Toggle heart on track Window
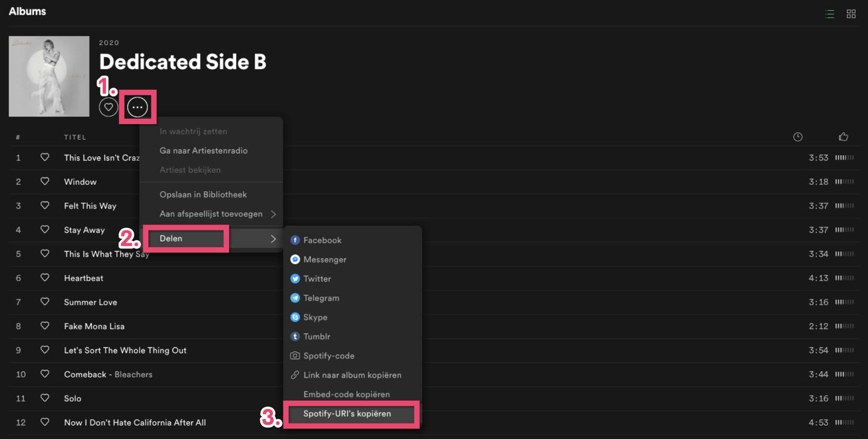Screen dimensions: 868x439 tap(45, 181)
